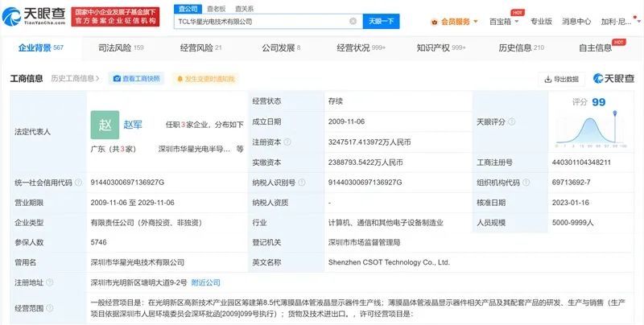This screenshot has width=644, height=325.
Task: Click the crown icon beside 会员服务
Action: coord(434,23)
